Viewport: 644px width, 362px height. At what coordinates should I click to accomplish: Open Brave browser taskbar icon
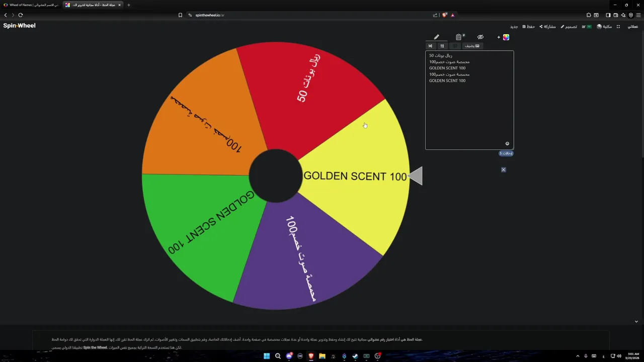pos(311,356)
